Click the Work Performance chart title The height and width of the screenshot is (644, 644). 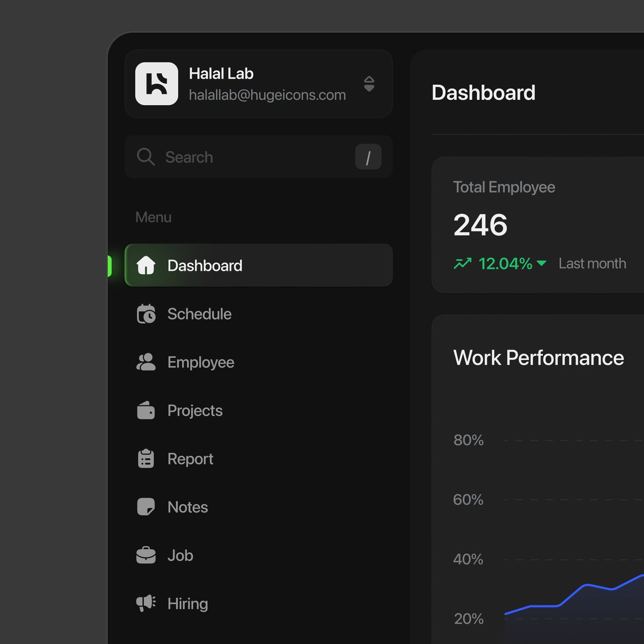pyautogui.click(x=538, y=358)
